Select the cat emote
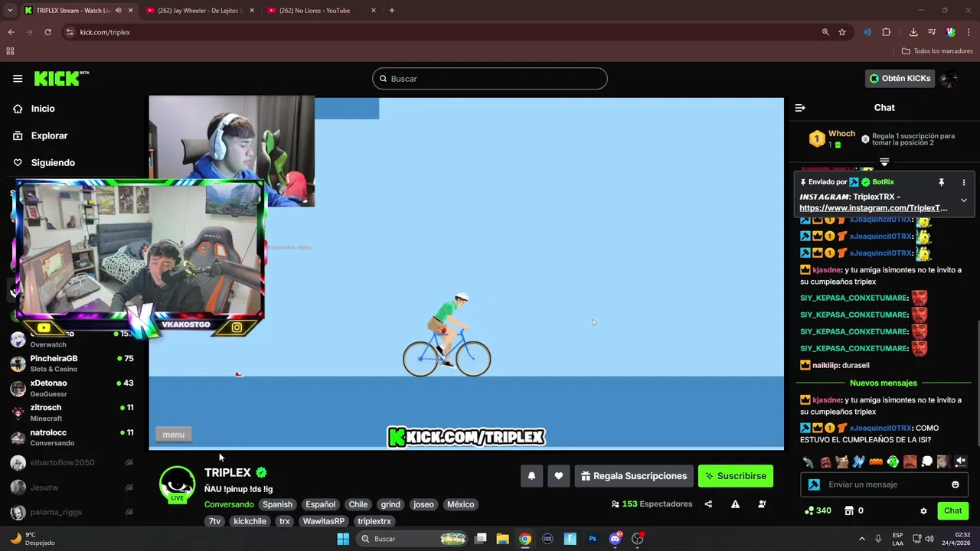The height and width of the screenshot is (551, 980). pyautogui.click(x=842, y=461)
